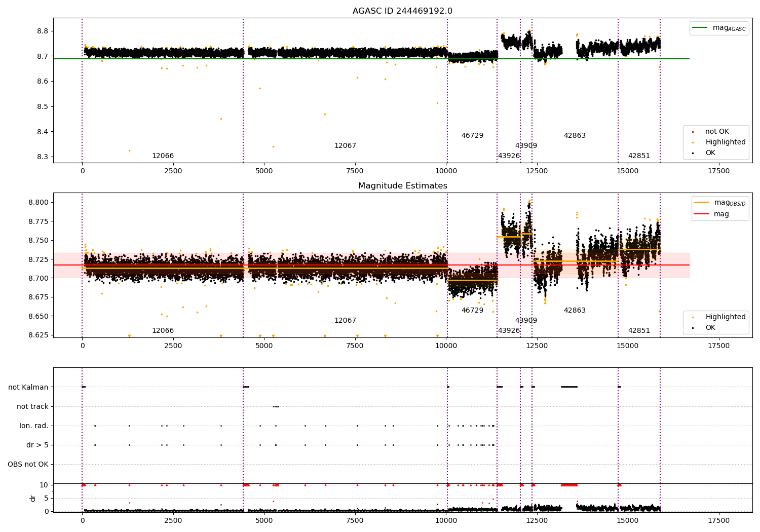Click obsid label 12067 in the top plot
This screenshot has width=760, height=532.
(x=345, y=146)
